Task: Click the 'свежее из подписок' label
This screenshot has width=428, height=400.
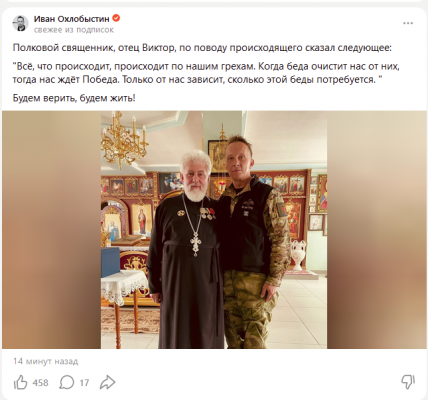Action: pos(74,30)
